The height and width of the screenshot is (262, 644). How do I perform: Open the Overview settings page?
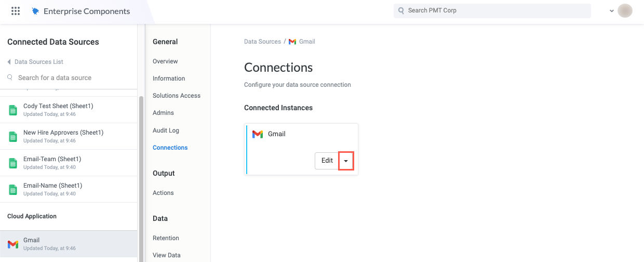[x=165, y=61]
